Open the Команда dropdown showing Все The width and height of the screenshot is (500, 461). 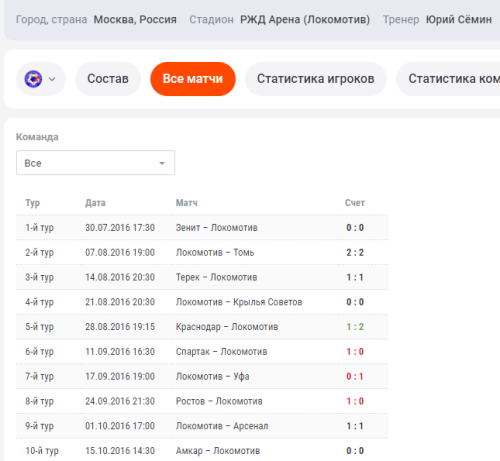(95, 163)
